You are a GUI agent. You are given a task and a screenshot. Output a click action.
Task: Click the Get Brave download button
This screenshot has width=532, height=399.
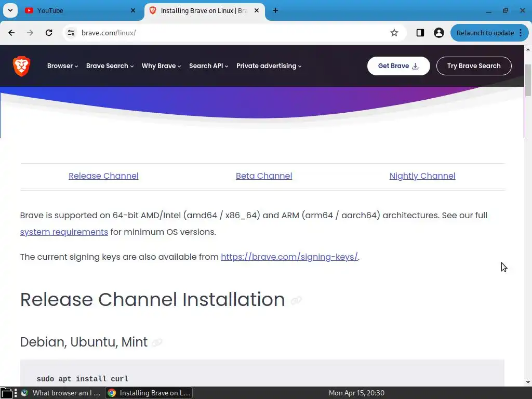pyautogui.click(x=398, y=66)
